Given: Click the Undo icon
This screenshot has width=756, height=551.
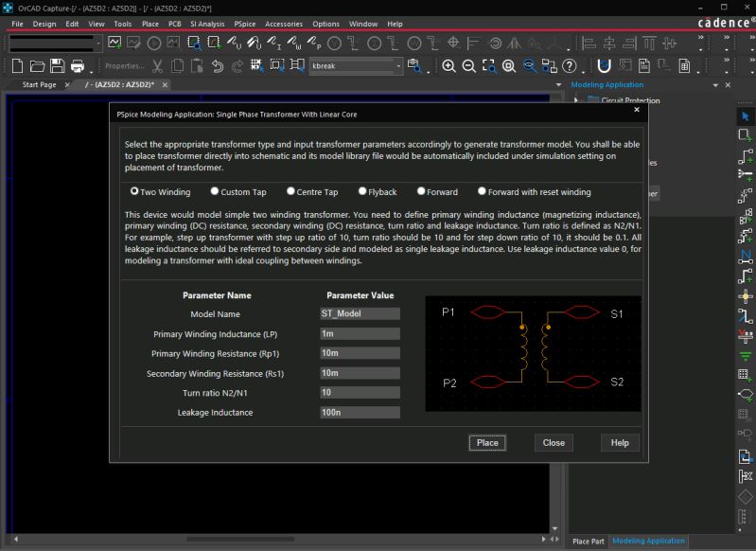Looking at the screenshot, I should pyautogui.click(x=218, y=65).
